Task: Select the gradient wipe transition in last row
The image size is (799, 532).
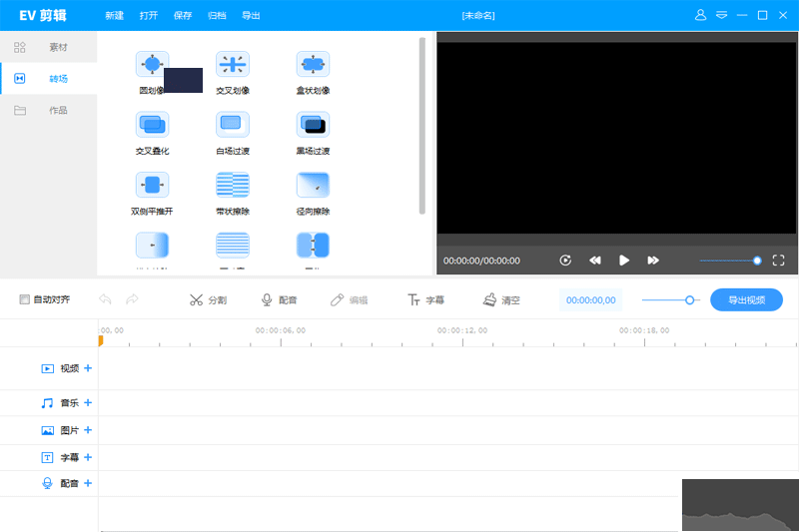Action: click(152, 246)
